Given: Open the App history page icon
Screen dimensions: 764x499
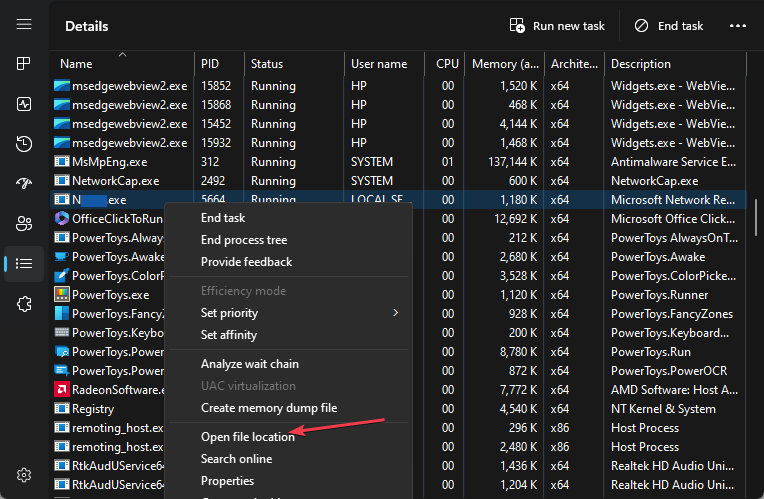Looking at the screenshot, I should (x=24, y=144).
